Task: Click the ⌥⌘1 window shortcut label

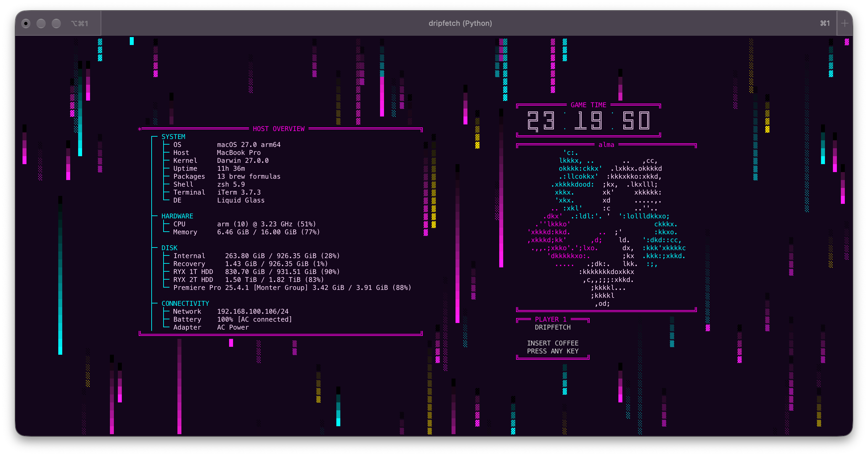Action: [x=79, y=23]
